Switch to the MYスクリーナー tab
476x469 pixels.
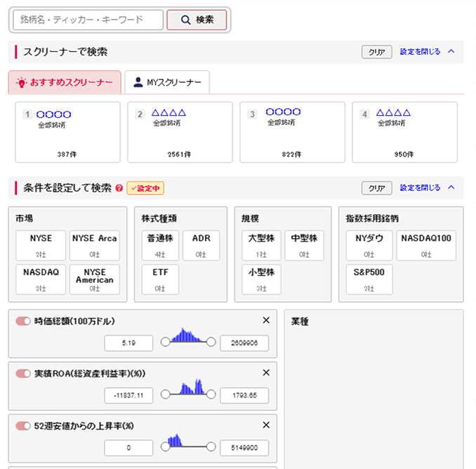[x=167, y=82]
